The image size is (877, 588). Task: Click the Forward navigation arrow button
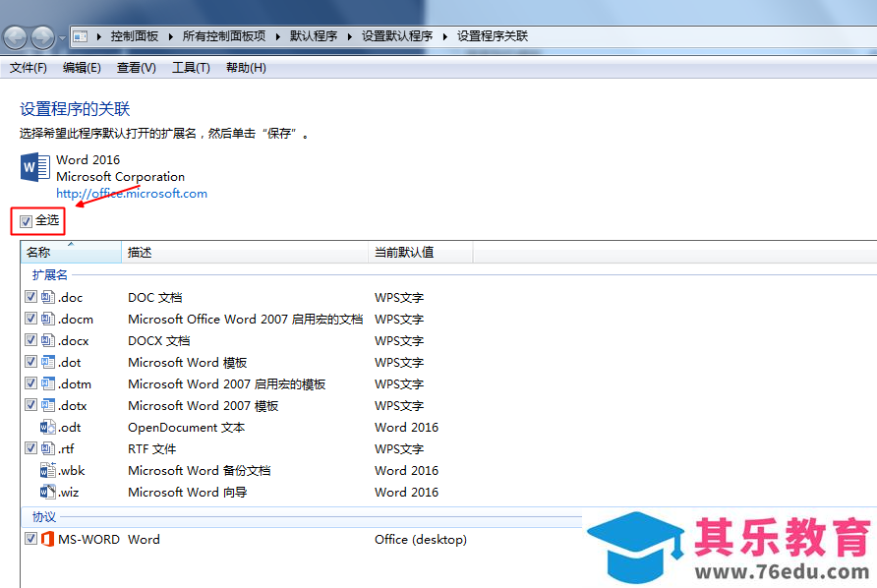pos(42,37)
